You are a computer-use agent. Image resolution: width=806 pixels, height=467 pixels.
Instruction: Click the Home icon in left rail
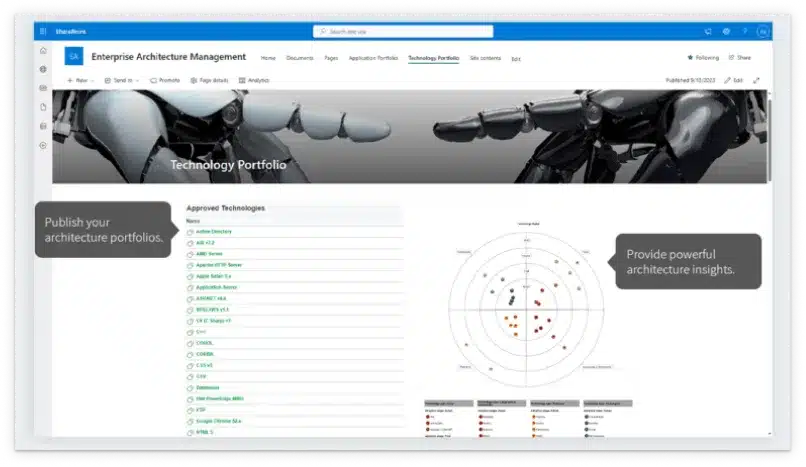[43, 50]
